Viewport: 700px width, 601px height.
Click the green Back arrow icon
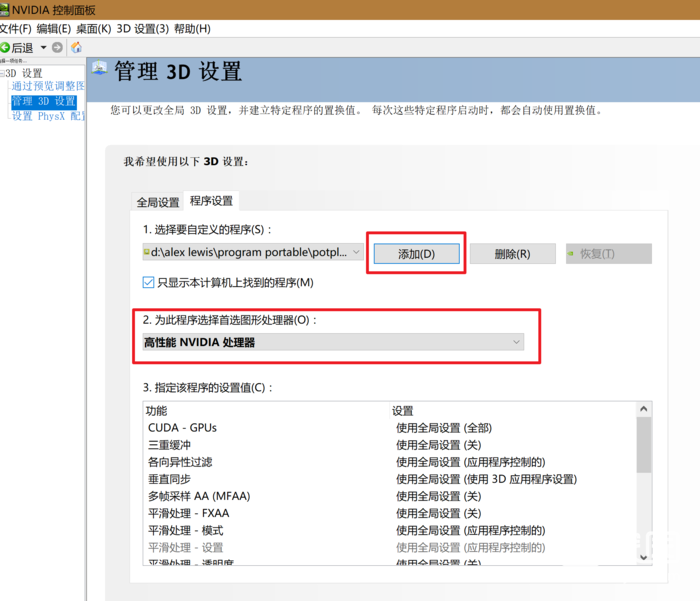pos(5,47)
